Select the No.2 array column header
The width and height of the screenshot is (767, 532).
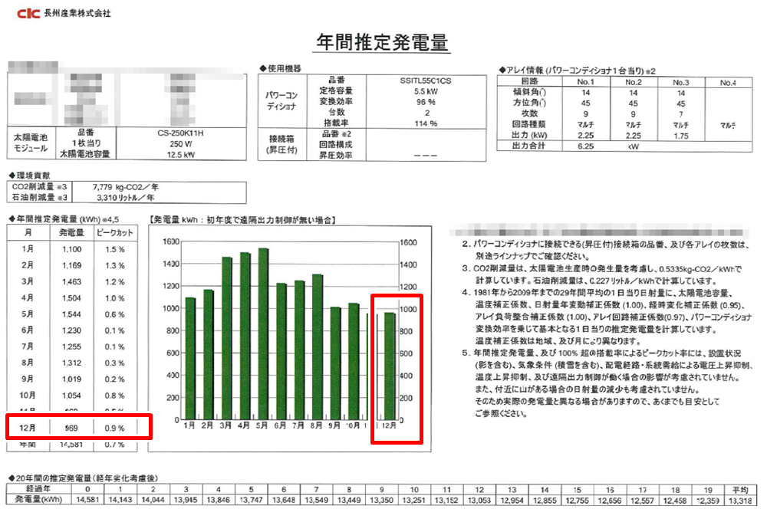pos(633,82)
